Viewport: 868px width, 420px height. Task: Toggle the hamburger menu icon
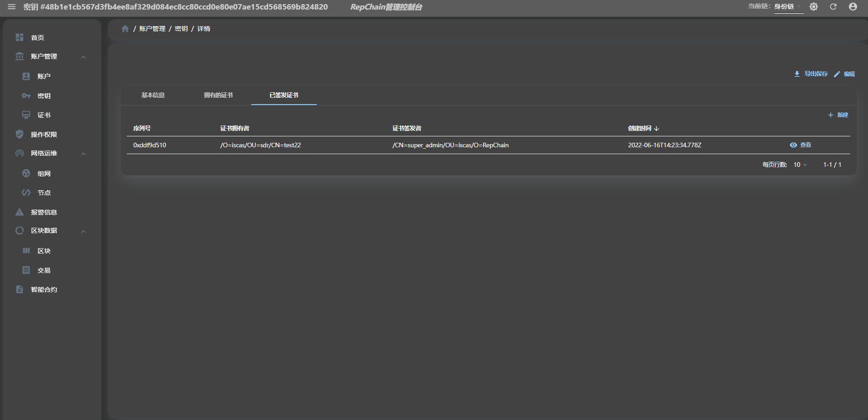(x=12, y=7)
